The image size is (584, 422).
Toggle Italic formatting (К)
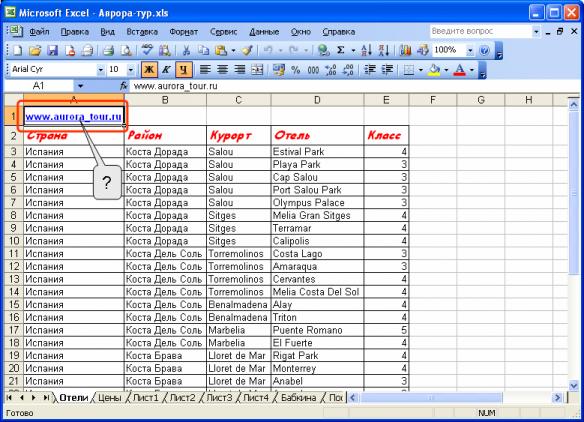click(x=166, y=70)
